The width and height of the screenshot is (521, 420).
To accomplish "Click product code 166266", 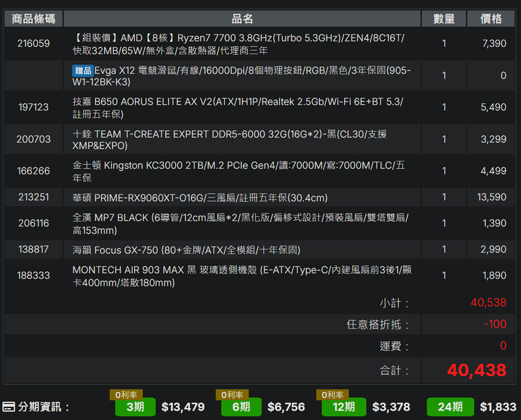I will [33, 171].
